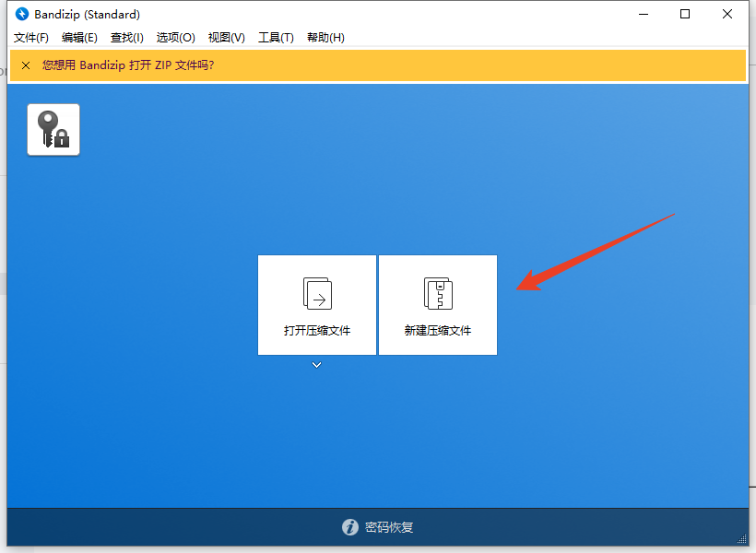Click the 打开压缩文件 button

[316, 305]
